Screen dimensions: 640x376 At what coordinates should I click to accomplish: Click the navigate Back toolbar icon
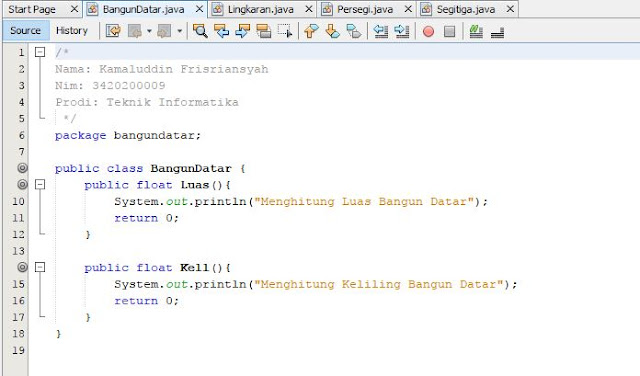[x=135, y=31]
